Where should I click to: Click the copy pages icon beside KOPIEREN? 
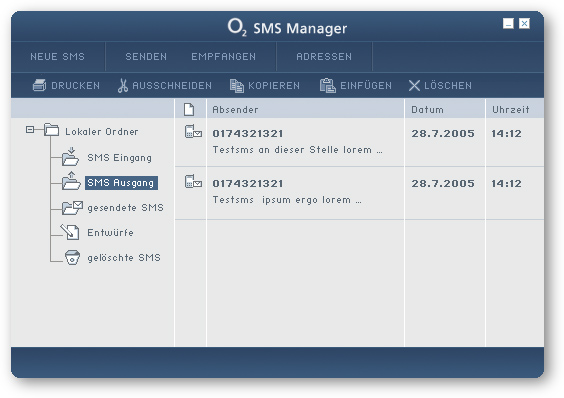(x=236, y=86)
